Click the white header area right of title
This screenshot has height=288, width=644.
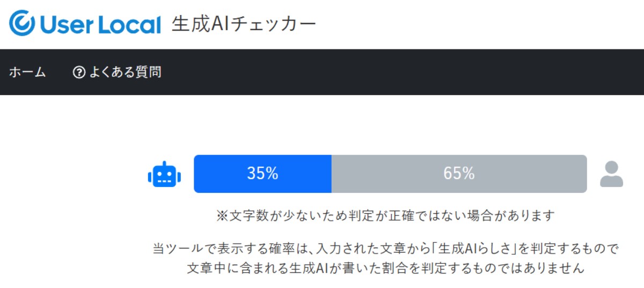pos(483,24)
